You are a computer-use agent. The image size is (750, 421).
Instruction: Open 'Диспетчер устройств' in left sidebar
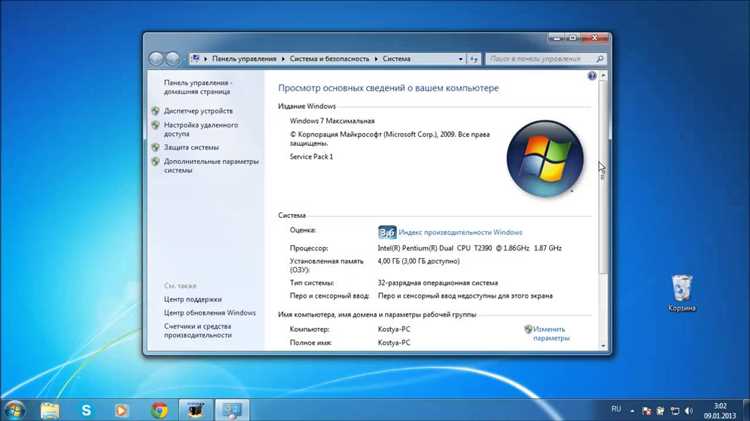click(198, 110)
